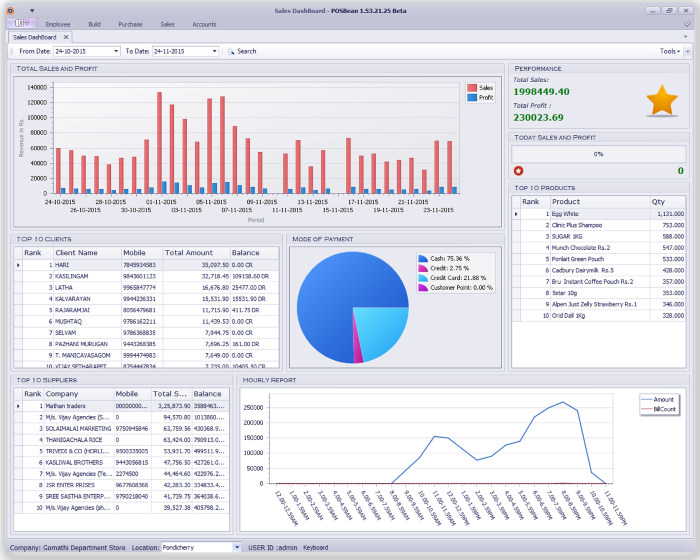Sort products by Qty column header
700x560 pixels.
click(667, 202)
